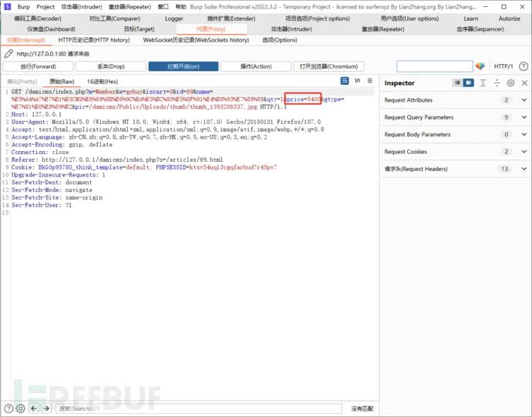Open the editor hamburger options menu
The width and height of the screenshot is (532, 417).
click(370, 81)
